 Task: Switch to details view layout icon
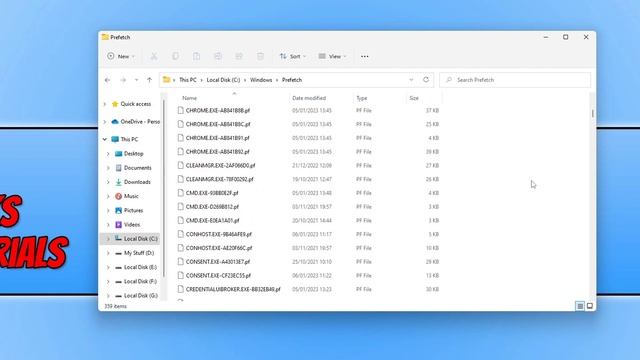tap(580, 306)
